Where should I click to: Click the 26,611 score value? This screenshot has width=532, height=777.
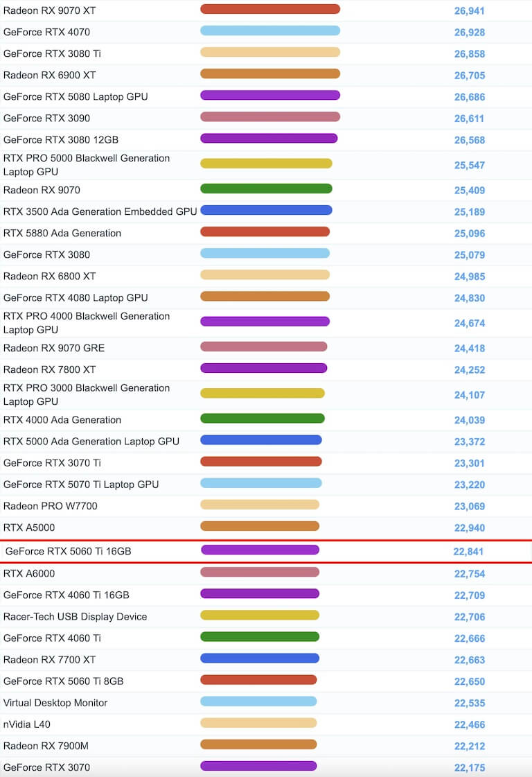(470, 119)
